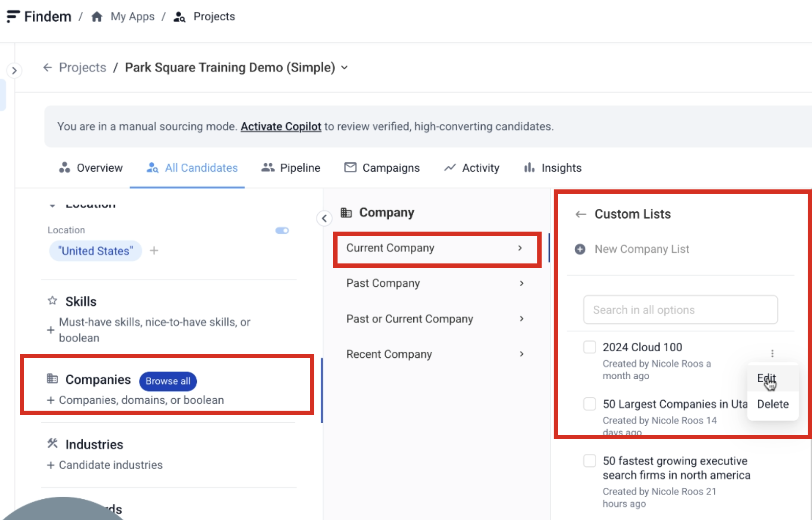Switch to the Campaigns tab
The image size is (812, 520).
point(381,167)
